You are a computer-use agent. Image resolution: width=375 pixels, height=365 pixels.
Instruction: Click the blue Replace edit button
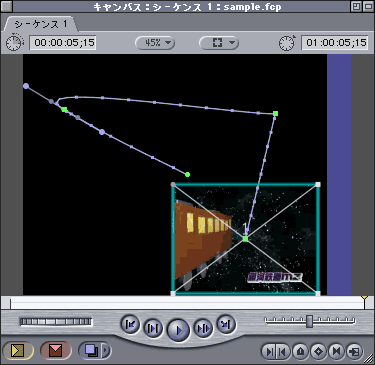pos(91,350)
